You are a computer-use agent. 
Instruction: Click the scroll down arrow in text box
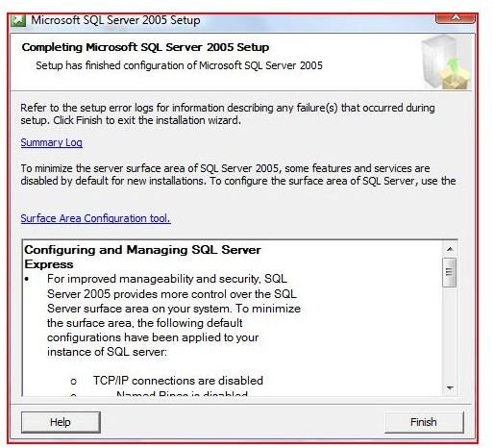pos(450,388)
